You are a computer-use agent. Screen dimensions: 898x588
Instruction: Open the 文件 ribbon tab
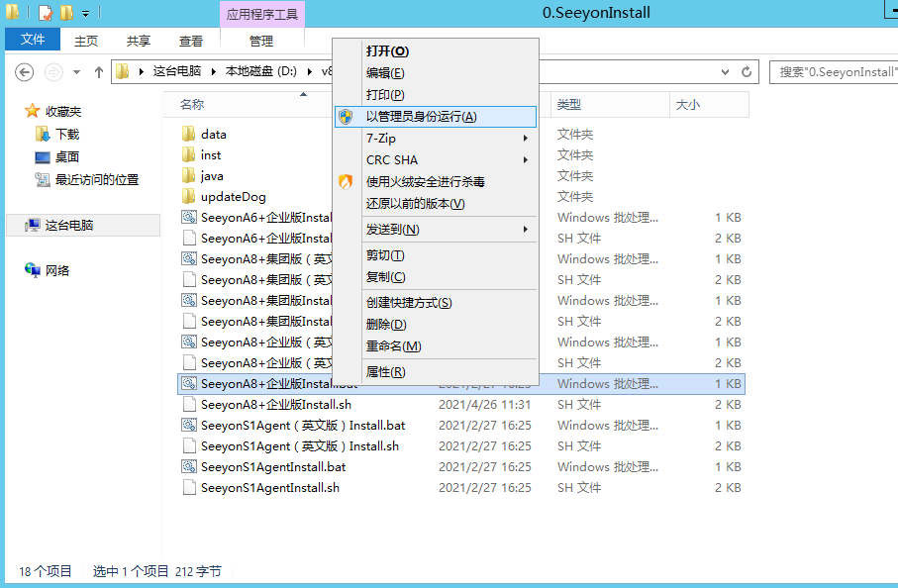pyautogui.click(x=33, y=39)
